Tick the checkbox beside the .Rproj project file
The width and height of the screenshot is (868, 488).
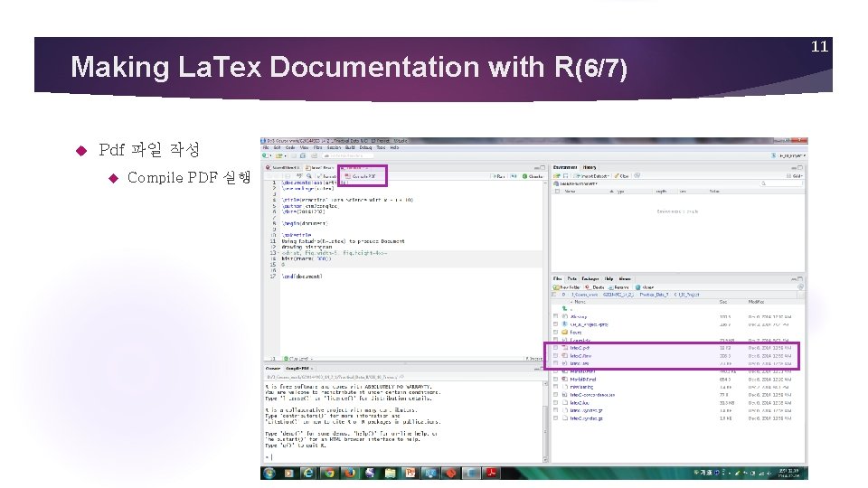coord(556,324)
